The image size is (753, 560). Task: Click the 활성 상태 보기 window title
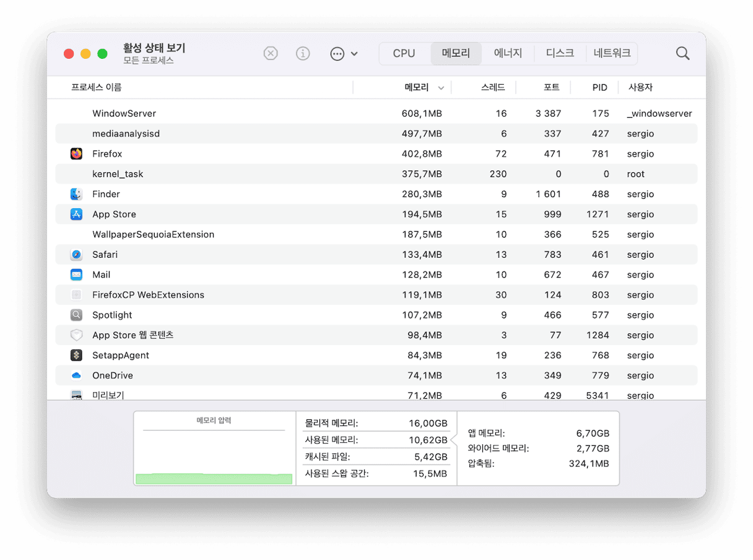[154, 48]
